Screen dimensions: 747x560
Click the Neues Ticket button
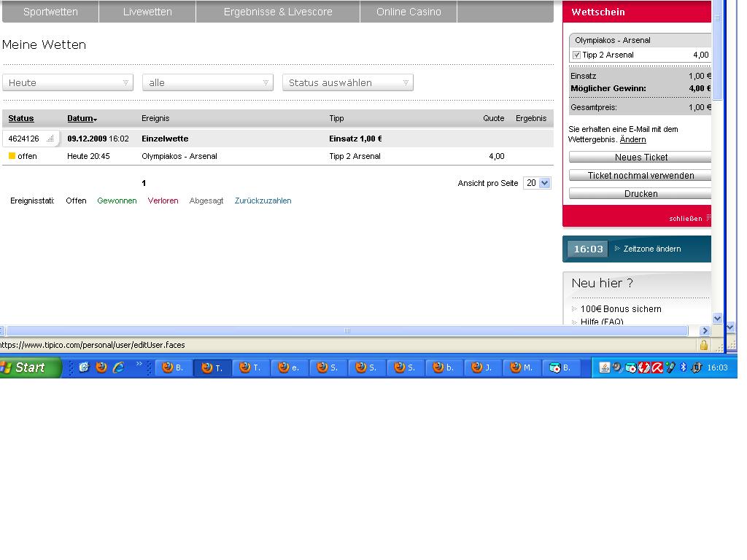click(x=640, y=157)
